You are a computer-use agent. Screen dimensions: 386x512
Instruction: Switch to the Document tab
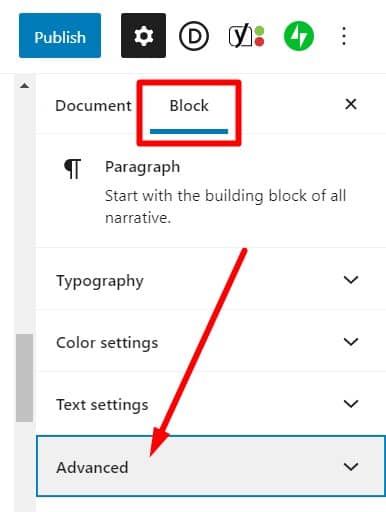(x=93, y=106)
